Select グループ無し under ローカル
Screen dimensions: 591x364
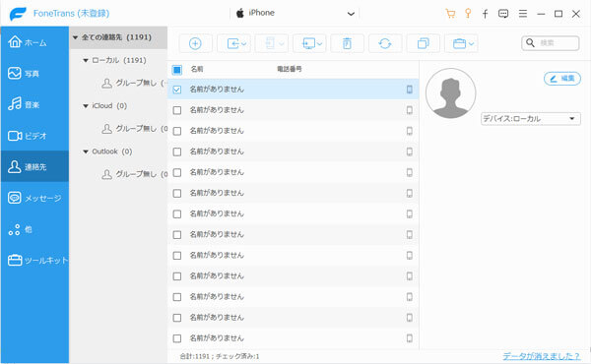(134, 83)
